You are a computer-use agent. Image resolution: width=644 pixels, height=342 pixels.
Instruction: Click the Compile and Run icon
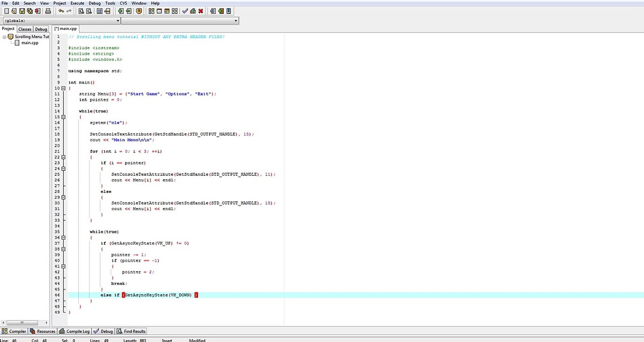pos(167,11)
